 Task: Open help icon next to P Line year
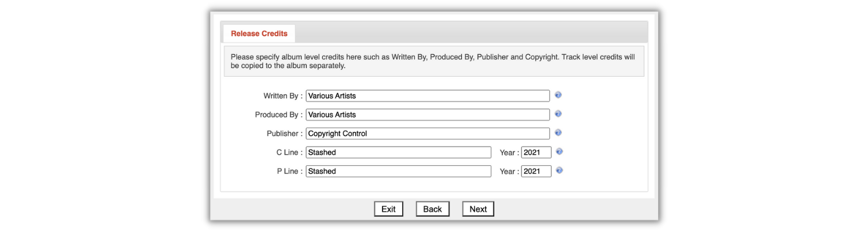pos(560,170)
